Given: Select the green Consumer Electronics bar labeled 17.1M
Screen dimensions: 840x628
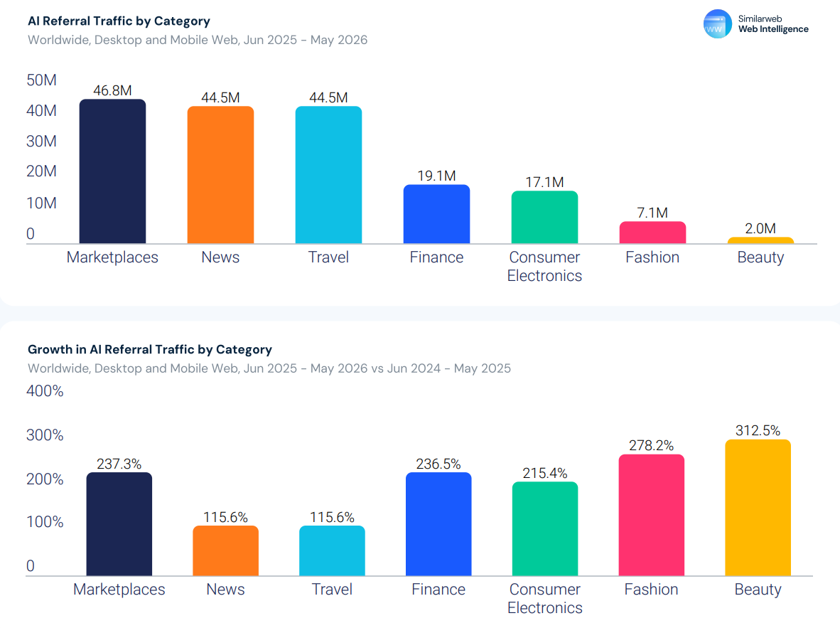Looking at the screenshot, I should (x=545, y=217).
